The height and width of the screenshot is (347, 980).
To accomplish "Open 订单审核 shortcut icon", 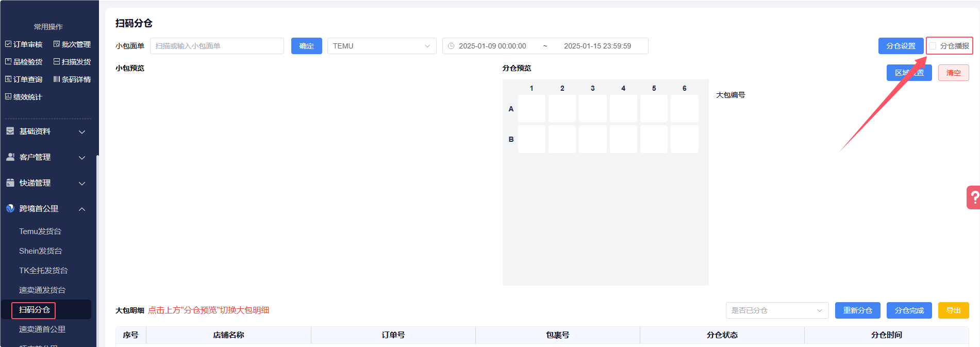I will (8, 44).
